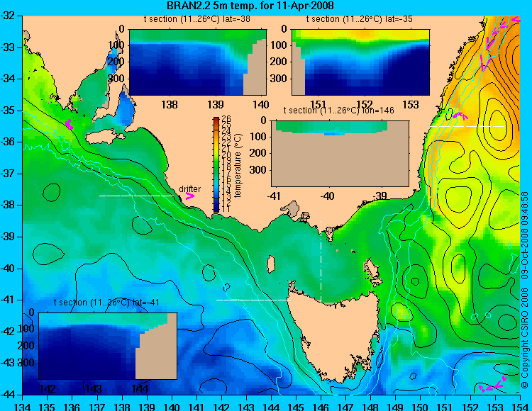Click the '-36' main latitude axis label

pyautogui.click(x=9, y=142)
